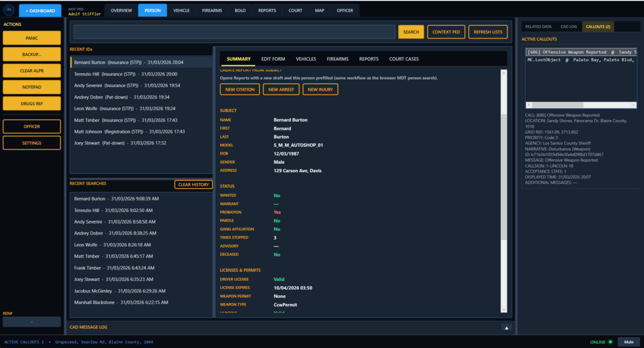Image resolution: width=644 pixels, height=348 pixels.
Task: Select recent ID Bernard Burton (Insurance)
Action: [x=141, y=63]
